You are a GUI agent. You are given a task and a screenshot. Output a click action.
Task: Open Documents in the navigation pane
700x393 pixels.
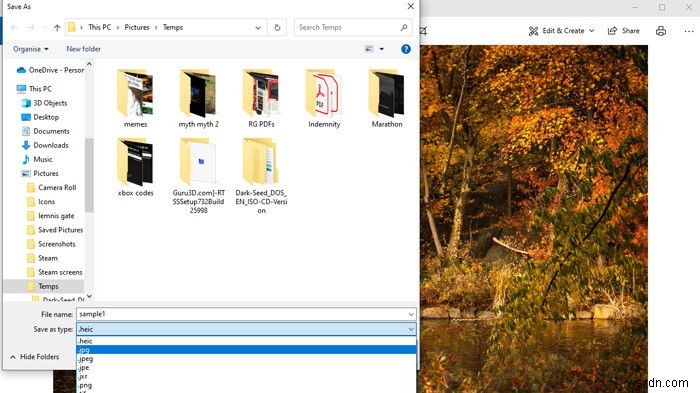[45, 131]
